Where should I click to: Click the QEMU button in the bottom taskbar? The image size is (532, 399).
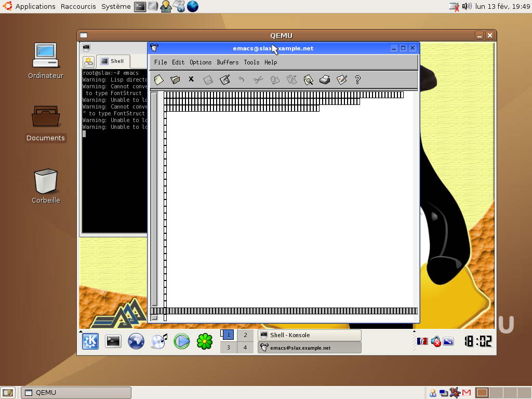pyautogui.click(x=76, y=393)
